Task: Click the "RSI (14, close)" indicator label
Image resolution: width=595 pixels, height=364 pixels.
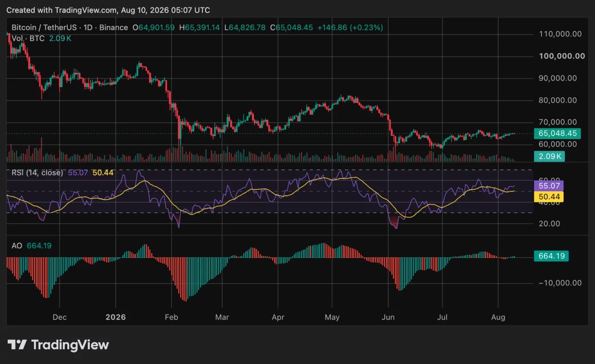Action: 38,173
